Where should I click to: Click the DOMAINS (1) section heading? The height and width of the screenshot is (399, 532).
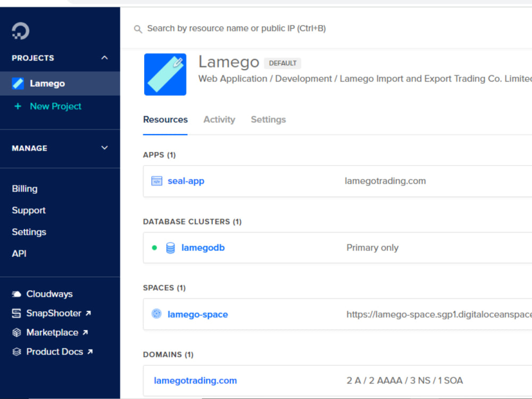(168, 354)
